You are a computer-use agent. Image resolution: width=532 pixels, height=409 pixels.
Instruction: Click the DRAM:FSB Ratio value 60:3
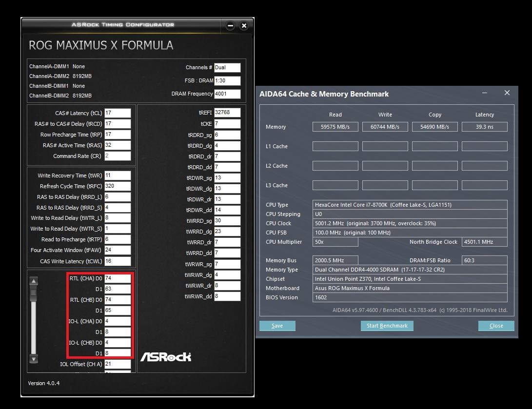click(485, 260)
